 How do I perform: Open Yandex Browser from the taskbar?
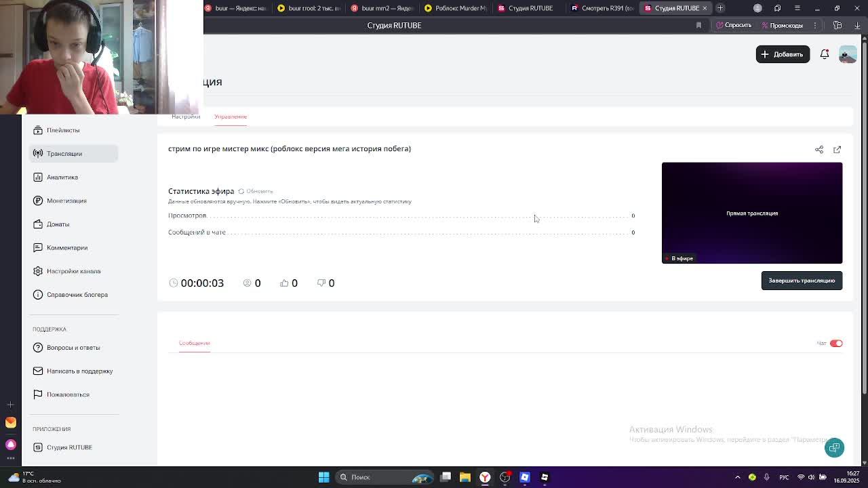pos(485,477)
